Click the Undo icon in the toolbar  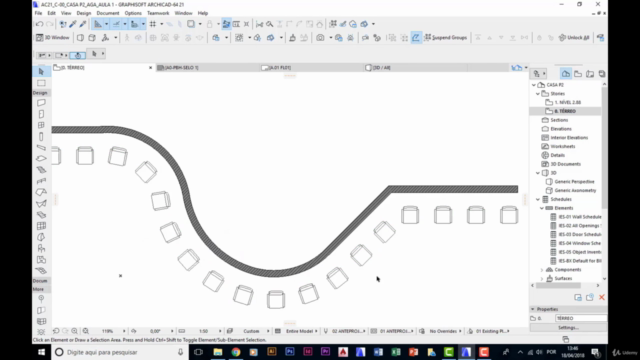tap(40, 24)
